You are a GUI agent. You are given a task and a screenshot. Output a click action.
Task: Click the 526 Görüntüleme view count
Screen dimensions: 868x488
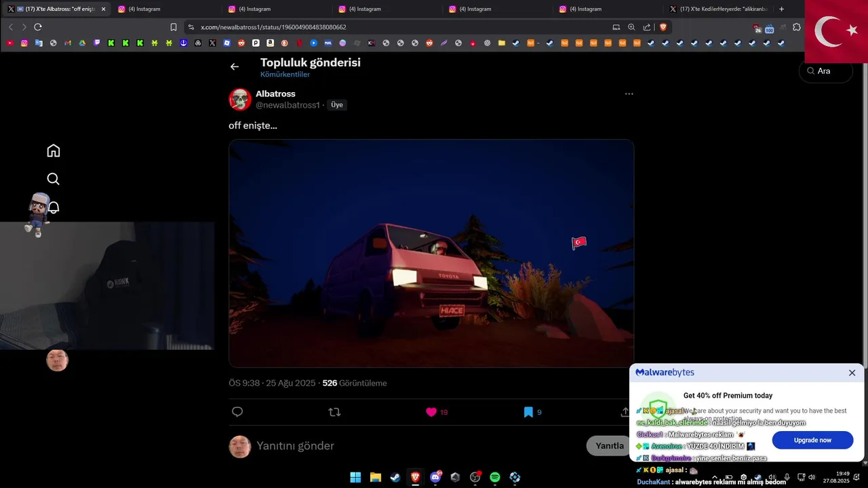coord(355,383)
